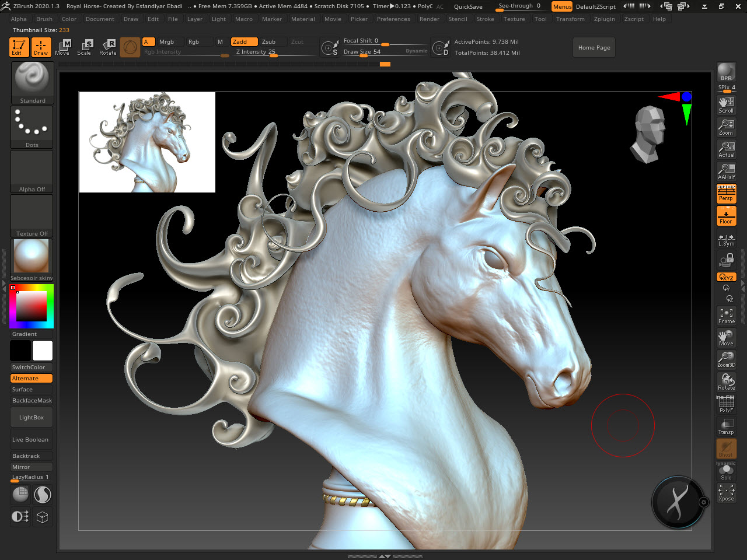Click the LightBox button
Image resolution: width=747 pixels, height=560 pixels.
(x=32, y=418)
